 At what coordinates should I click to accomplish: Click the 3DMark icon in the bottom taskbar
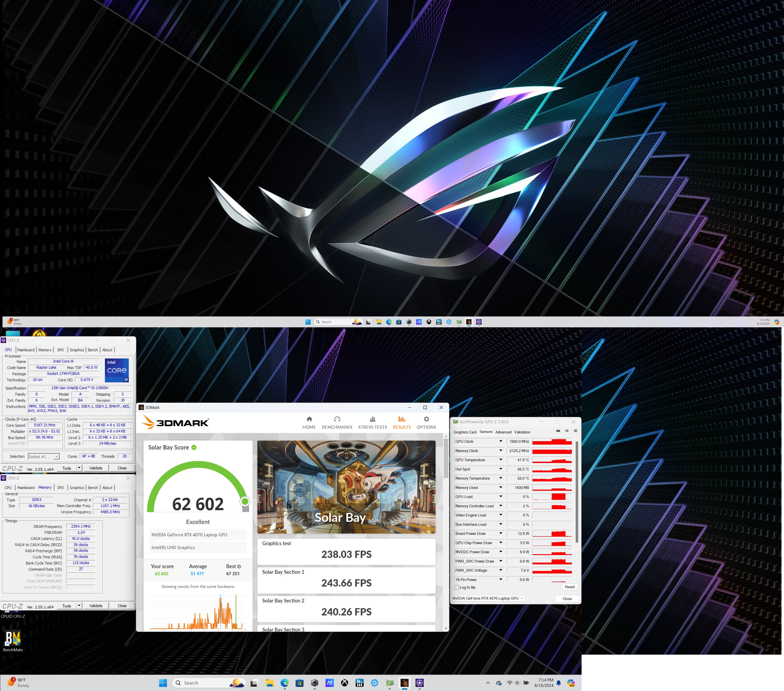(x=404, y=683)
